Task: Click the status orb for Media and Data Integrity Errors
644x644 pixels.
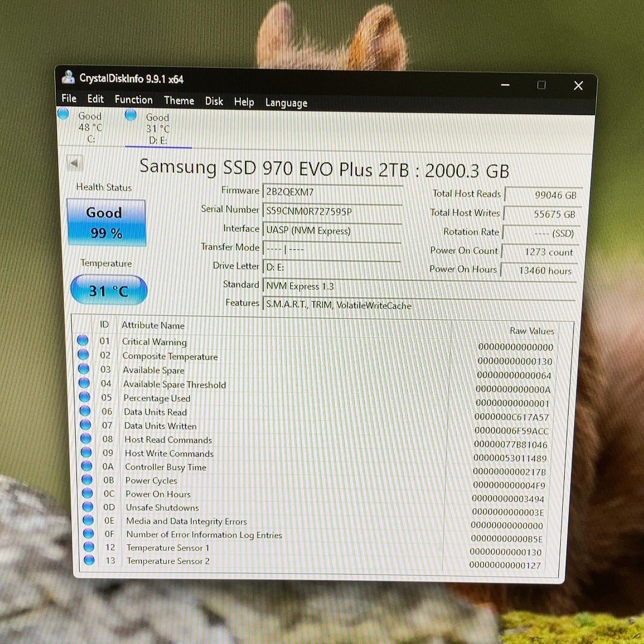Action: (88, 520)
